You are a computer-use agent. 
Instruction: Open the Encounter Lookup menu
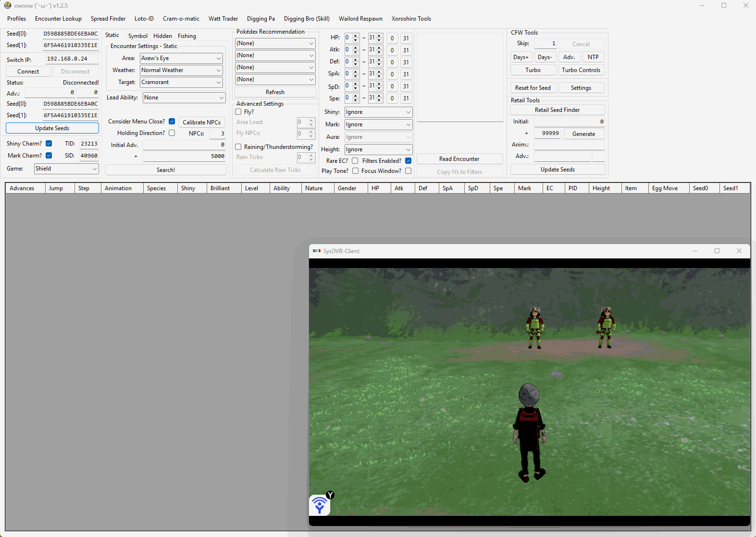click(58, 19)
